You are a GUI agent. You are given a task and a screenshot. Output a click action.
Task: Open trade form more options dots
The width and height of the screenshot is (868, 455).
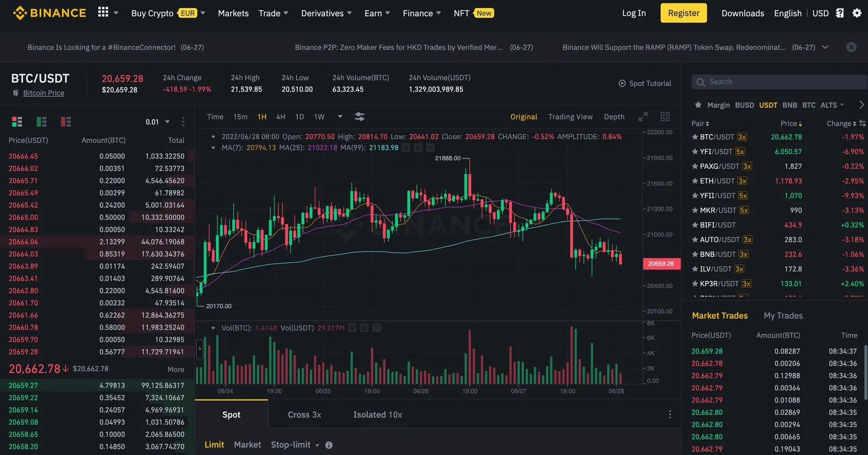pyautogui.click(x=670, y=414)
